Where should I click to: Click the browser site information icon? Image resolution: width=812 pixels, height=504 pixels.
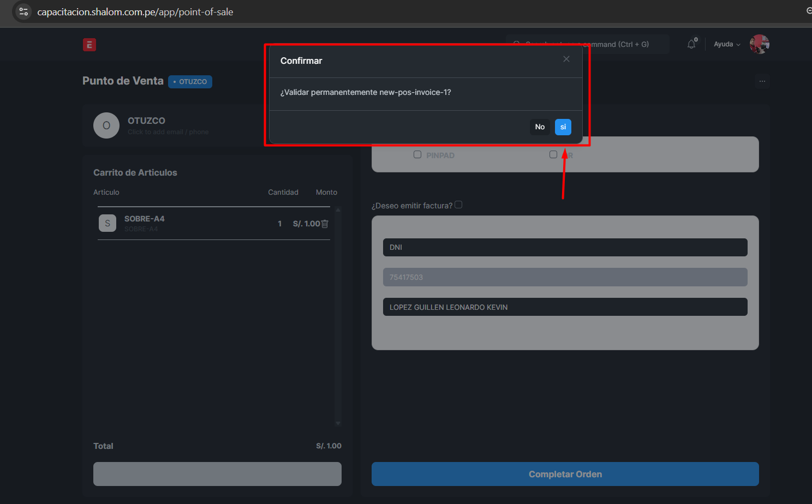click(x=23, y=11)
